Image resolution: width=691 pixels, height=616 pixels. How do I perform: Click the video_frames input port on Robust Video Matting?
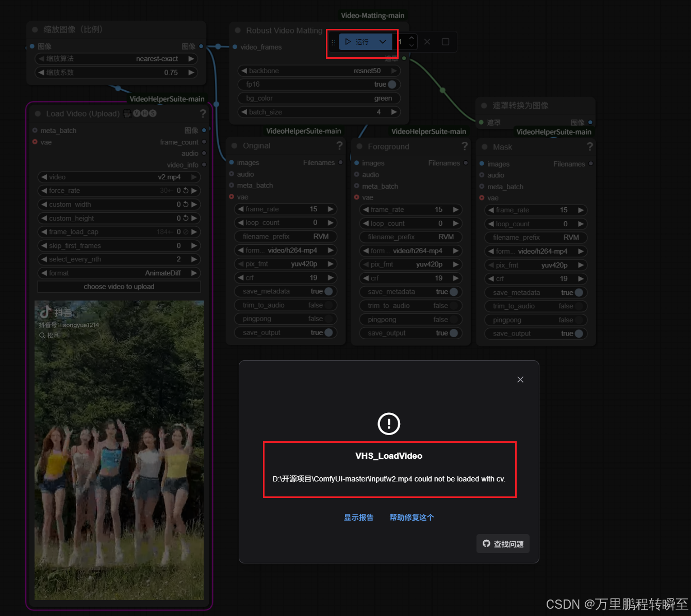pos(235,47)
